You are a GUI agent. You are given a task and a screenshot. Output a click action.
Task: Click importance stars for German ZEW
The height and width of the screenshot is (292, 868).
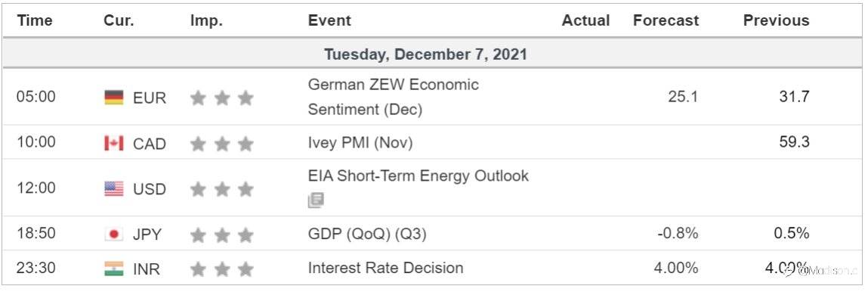222,98
